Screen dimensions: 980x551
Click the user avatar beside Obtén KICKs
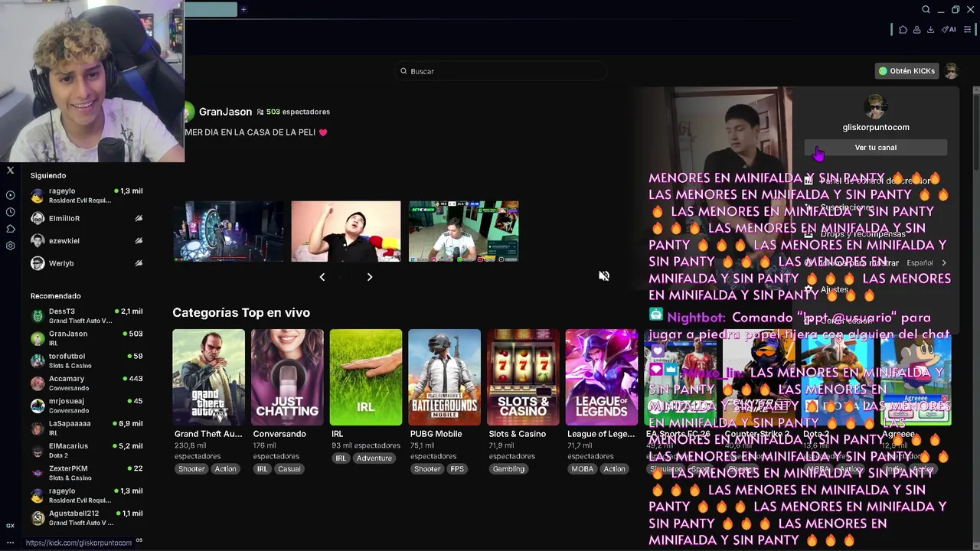[951, 71]
